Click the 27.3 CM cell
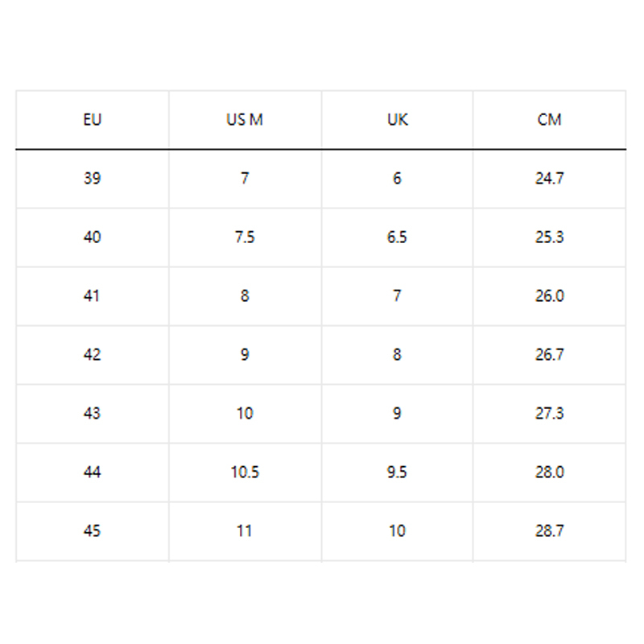 click(x=549, y=414)
